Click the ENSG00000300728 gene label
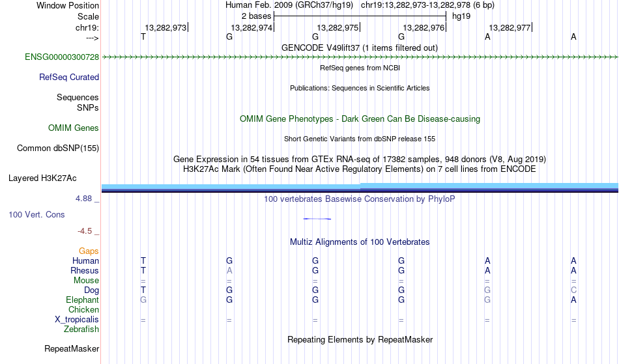 click(x=62, y=57)
